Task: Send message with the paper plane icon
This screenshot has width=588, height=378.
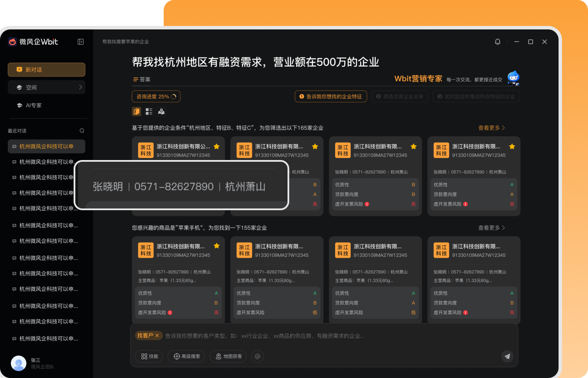Action: tap(507, 356)
